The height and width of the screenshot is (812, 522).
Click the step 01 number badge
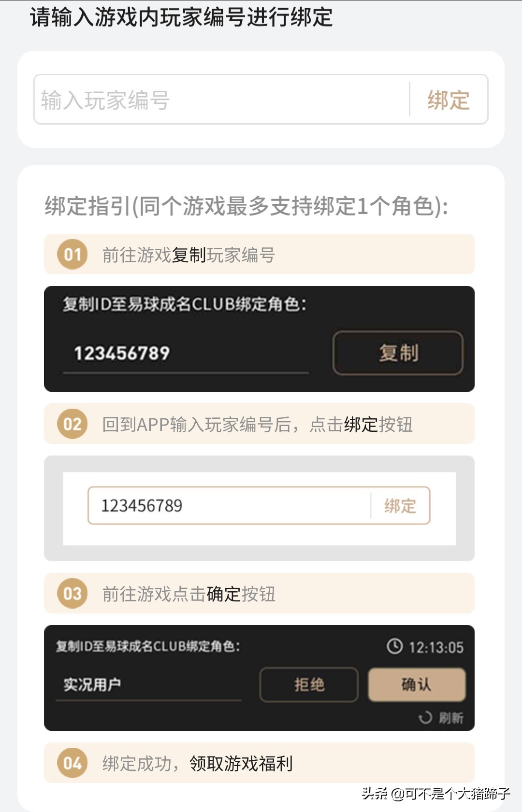pyautogui.click(x=72, y=255)
